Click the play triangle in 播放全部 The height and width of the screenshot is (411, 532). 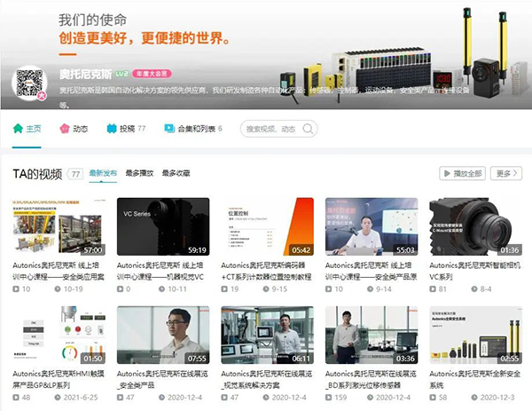point(447,173)
